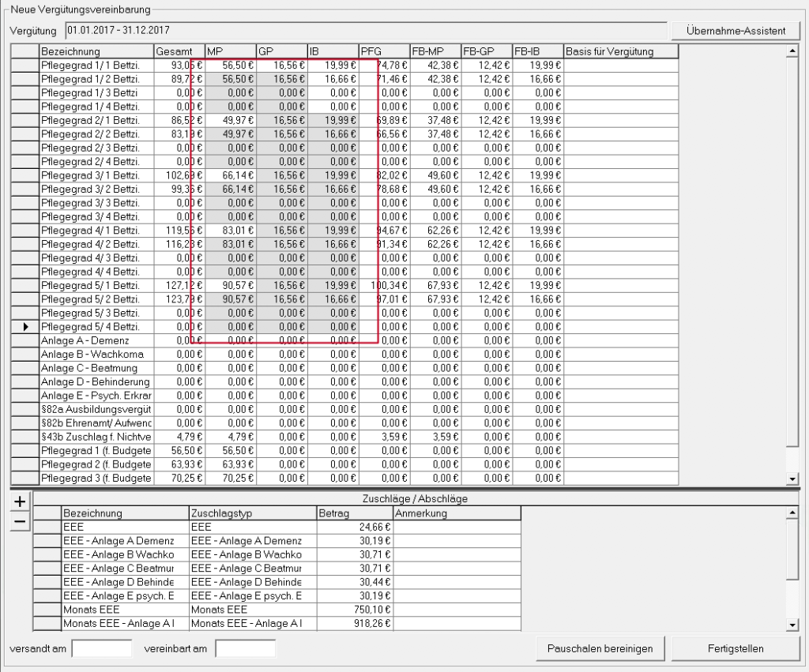
Task: Select the Bezeichnung column header
Action: point(95,51)
